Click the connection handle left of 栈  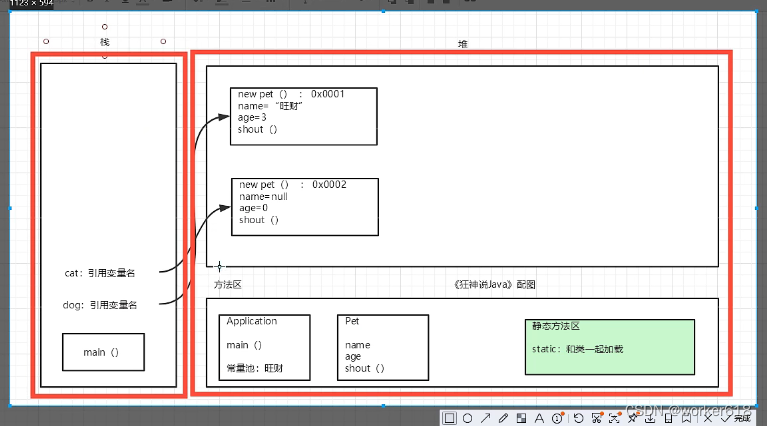(x=46, y=42)
